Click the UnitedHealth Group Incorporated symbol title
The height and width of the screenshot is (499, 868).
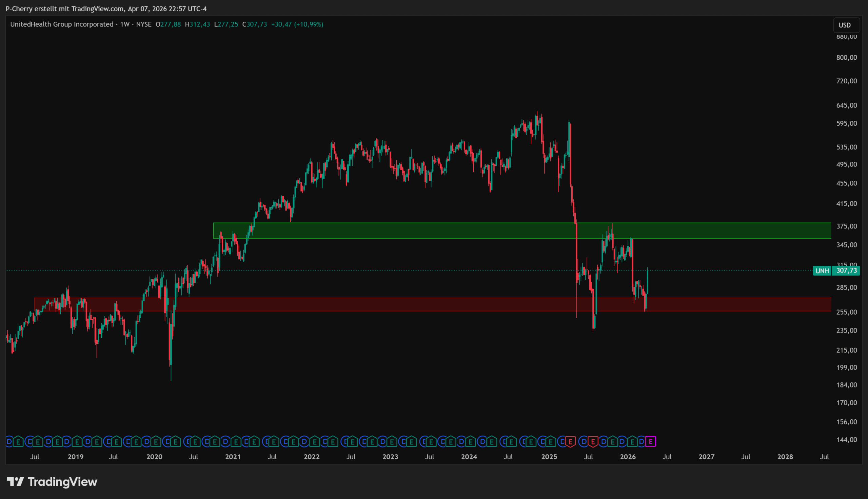click(x=62, y=24)
